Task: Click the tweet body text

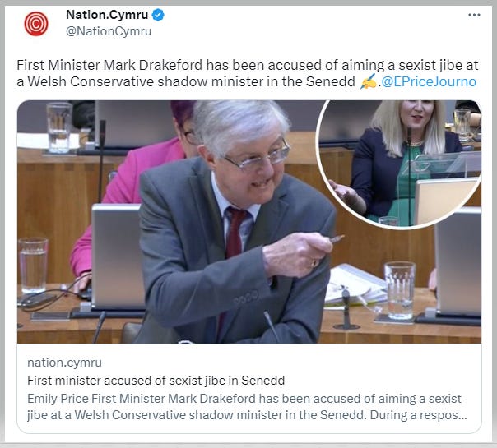Action: (247, 73)
